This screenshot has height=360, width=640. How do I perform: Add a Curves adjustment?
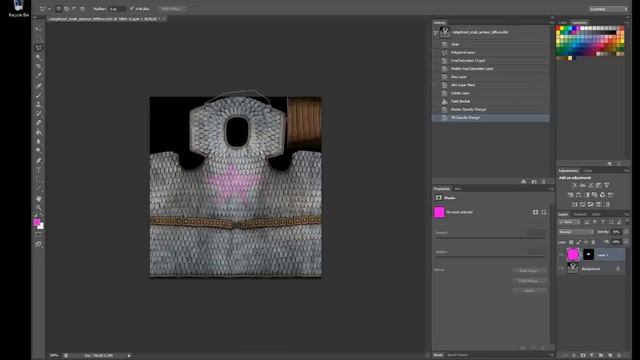[x=591, y=185]
